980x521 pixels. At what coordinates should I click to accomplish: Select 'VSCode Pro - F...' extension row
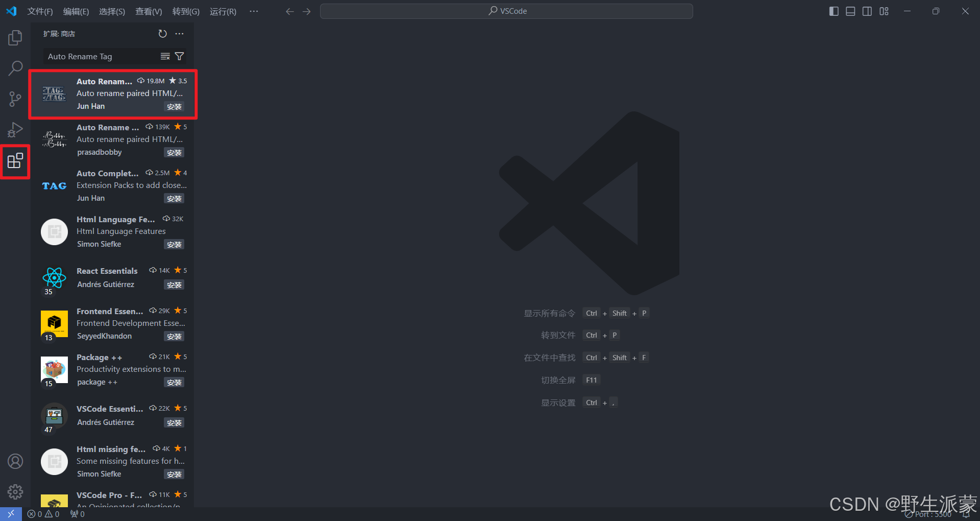(x=112, y=498)
